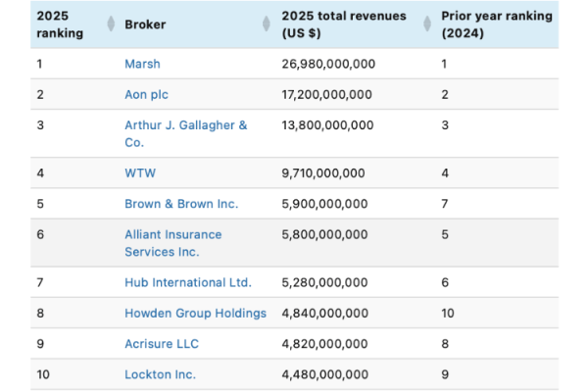Click prior year ranking 5 for Alliant
The width and height of the screenshot is (588, 392).
[445, 234]
